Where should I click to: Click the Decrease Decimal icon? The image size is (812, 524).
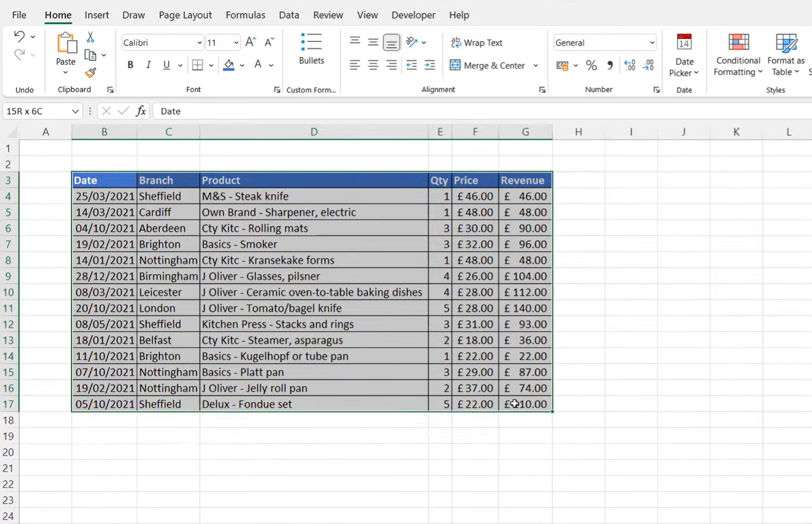pos(648,65)
